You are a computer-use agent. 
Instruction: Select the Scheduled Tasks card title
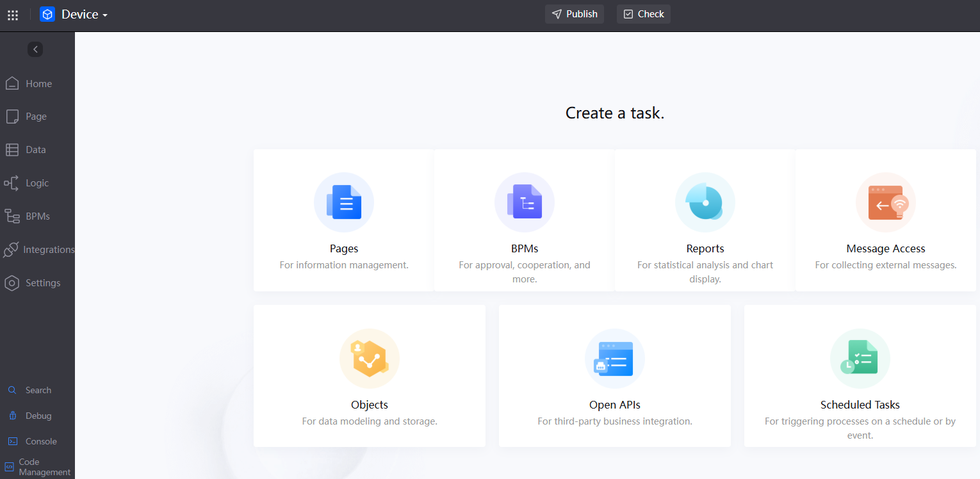click(860, 405)
